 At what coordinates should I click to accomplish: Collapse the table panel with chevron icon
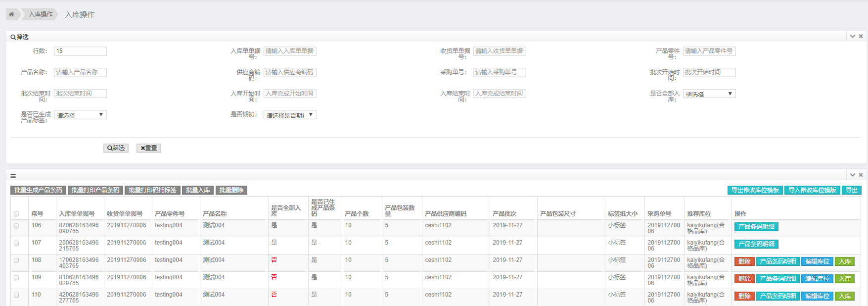pos(853,175)
